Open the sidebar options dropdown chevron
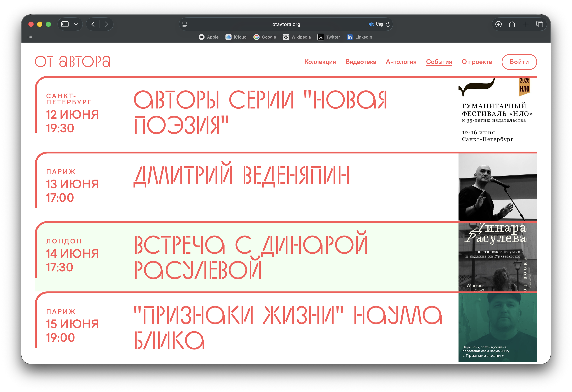This screenshot has width=572, height=392. 76,24
